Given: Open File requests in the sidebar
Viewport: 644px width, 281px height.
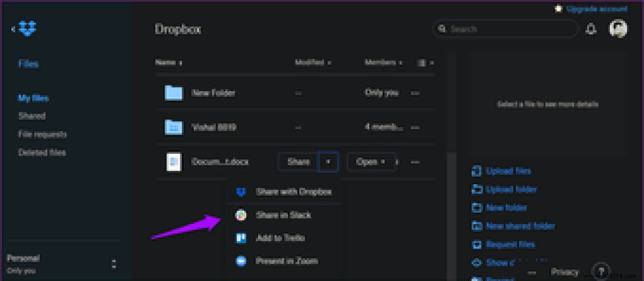Looking at the screenshot, I should point(42,135).
